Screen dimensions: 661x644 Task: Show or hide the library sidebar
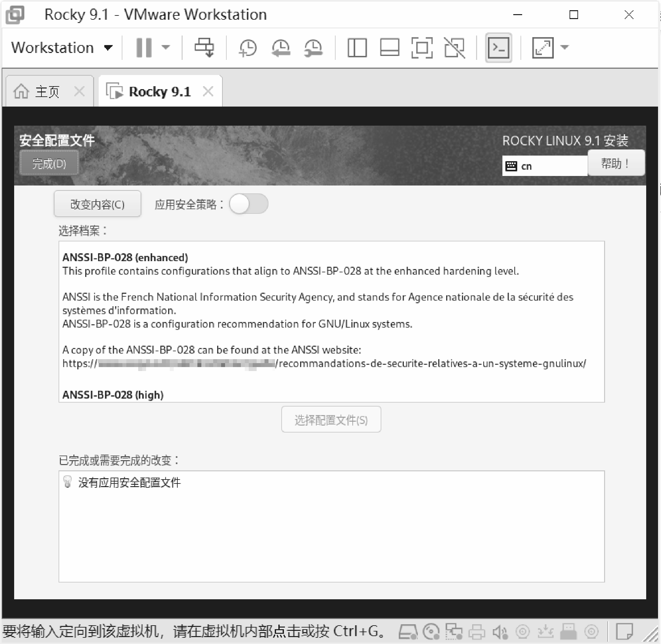click(x=357, y=48)
